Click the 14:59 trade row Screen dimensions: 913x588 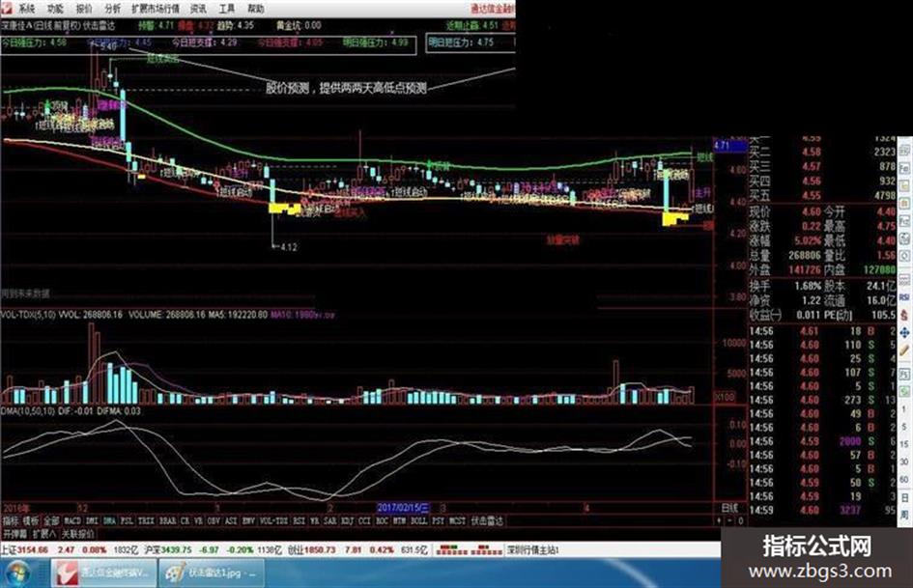pos(822,511)
